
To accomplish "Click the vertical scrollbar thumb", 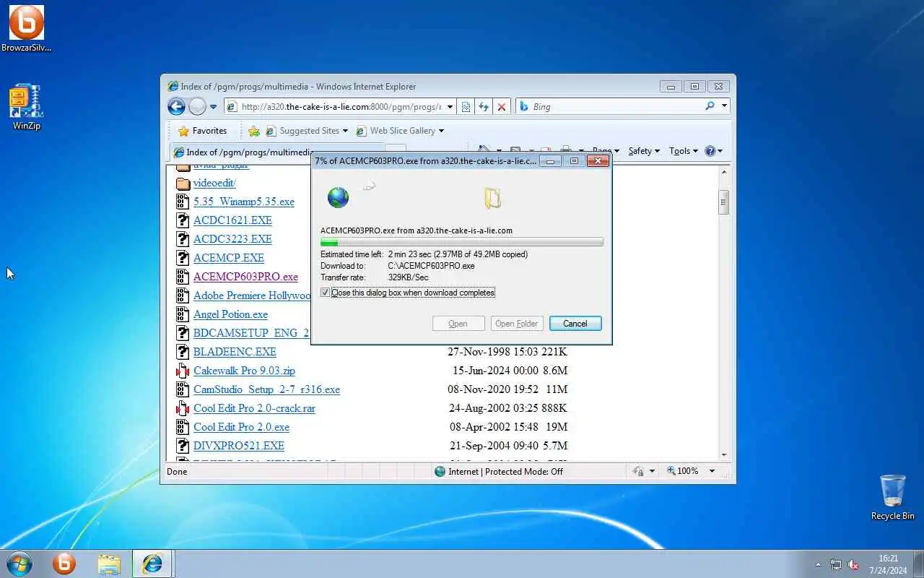I will pos(724,202).
